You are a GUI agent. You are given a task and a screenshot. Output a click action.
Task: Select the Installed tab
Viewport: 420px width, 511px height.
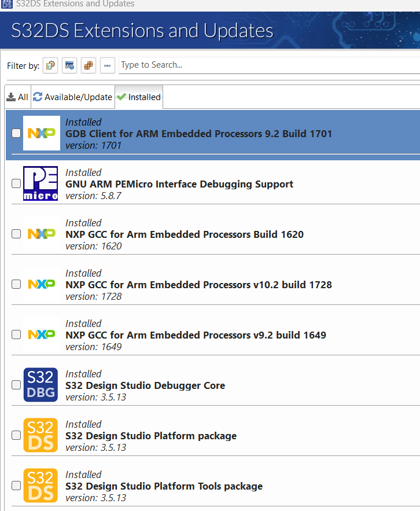tap(139, 97)
